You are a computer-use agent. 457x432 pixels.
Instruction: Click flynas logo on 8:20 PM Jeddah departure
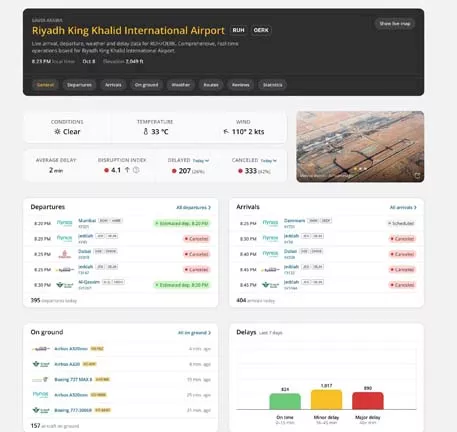[x=64, y=238]
